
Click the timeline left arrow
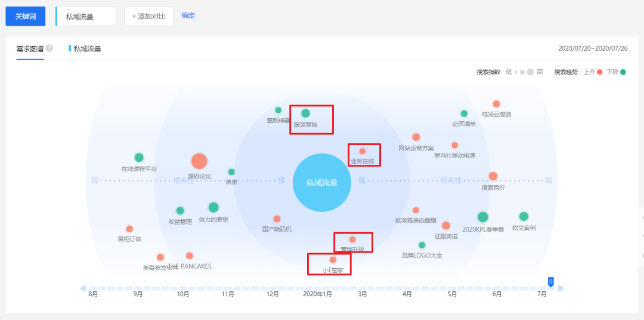[x=83, y=289]
